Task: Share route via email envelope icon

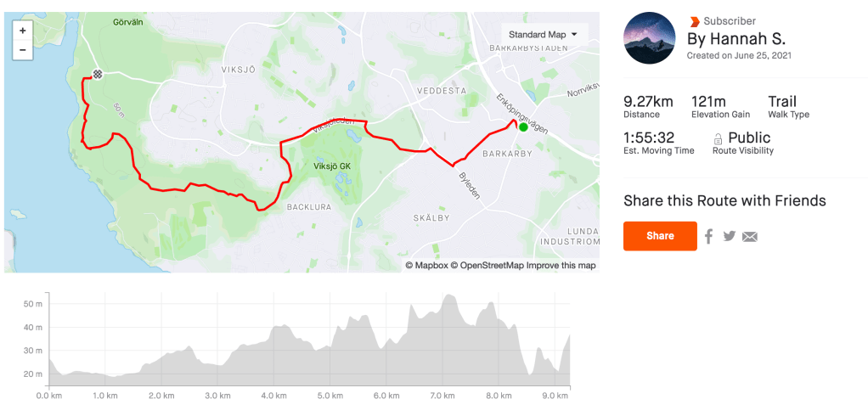Action: point(749,237)
